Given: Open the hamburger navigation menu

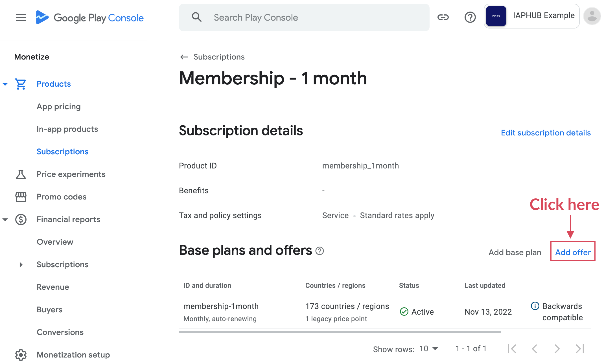Looking at the screenshot, I should pos(21,17).
